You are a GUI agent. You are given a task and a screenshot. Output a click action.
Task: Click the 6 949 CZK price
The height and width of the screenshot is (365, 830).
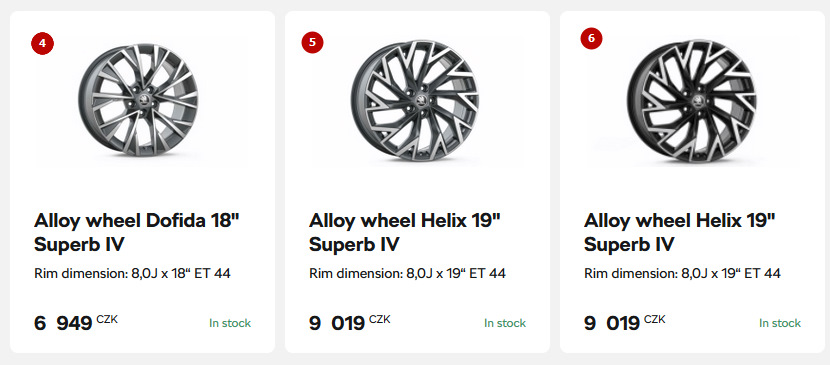[x=76, y=322]
